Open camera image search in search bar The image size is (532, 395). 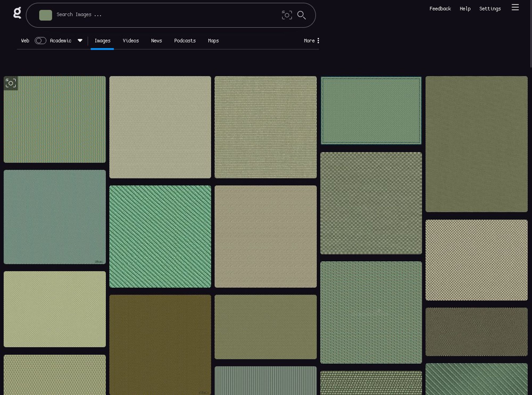[x=287, y=15]
